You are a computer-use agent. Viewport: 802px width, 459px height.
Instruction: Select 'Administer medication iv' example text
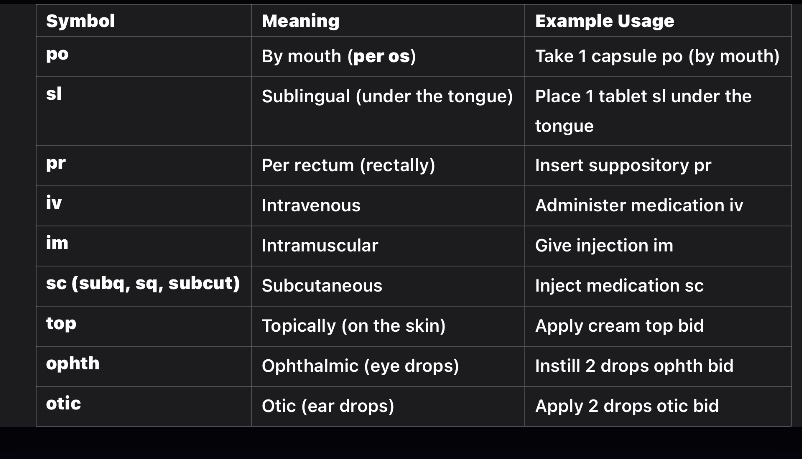[x=639, y=205]
